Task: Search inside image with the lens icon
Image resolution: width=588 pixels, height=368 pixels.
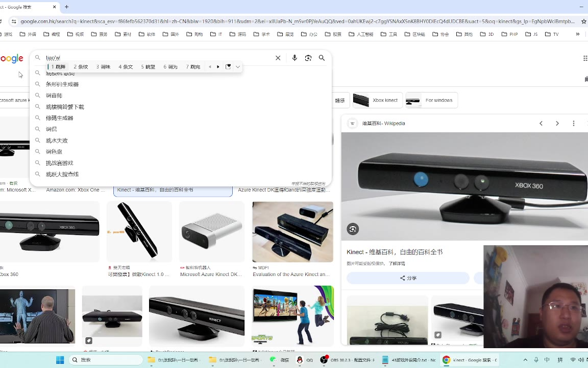Action: (x=353, y=229)
